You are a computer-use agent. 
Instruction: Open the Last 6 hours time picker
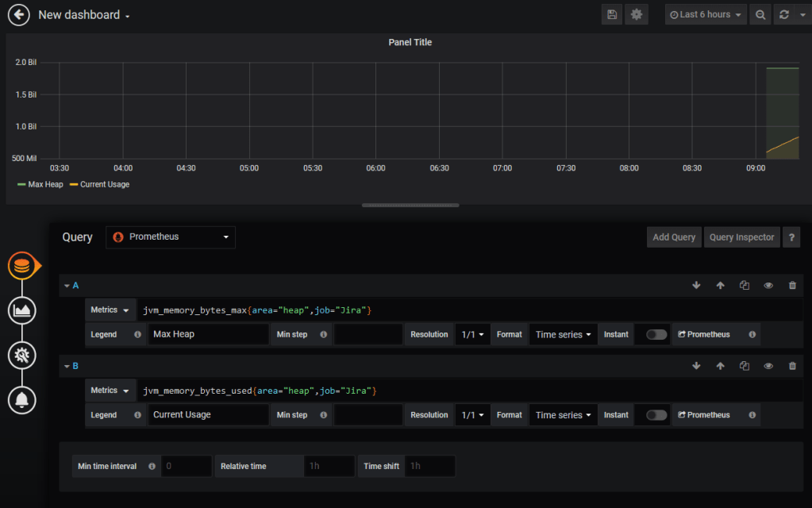point(706,15)
